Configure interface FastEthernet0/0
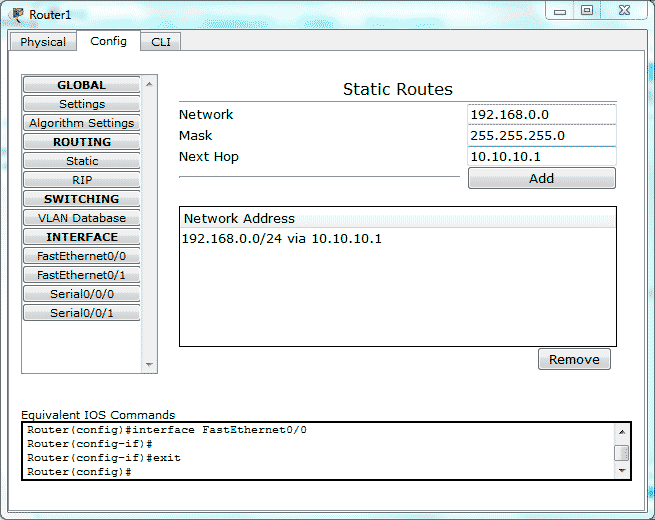The image size is (655, 520). coord(82,256)
